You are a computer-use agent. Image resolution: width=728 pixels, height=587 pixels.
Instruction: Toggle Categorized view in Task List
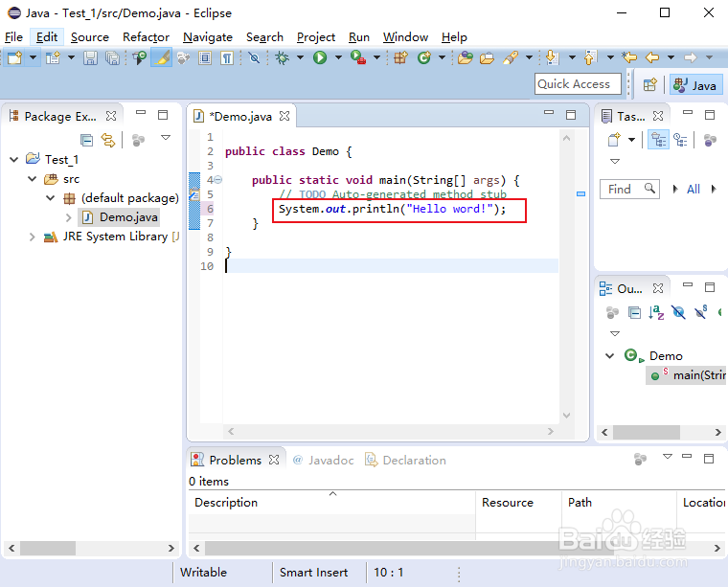pyautogui.click(x=658, y=140)
